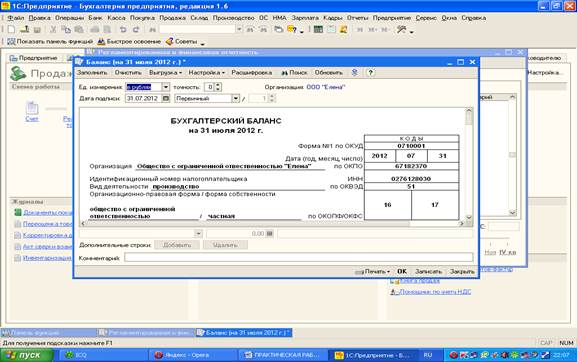Click the Расшифровка button

pyautogui.click(x=252, y=72)
